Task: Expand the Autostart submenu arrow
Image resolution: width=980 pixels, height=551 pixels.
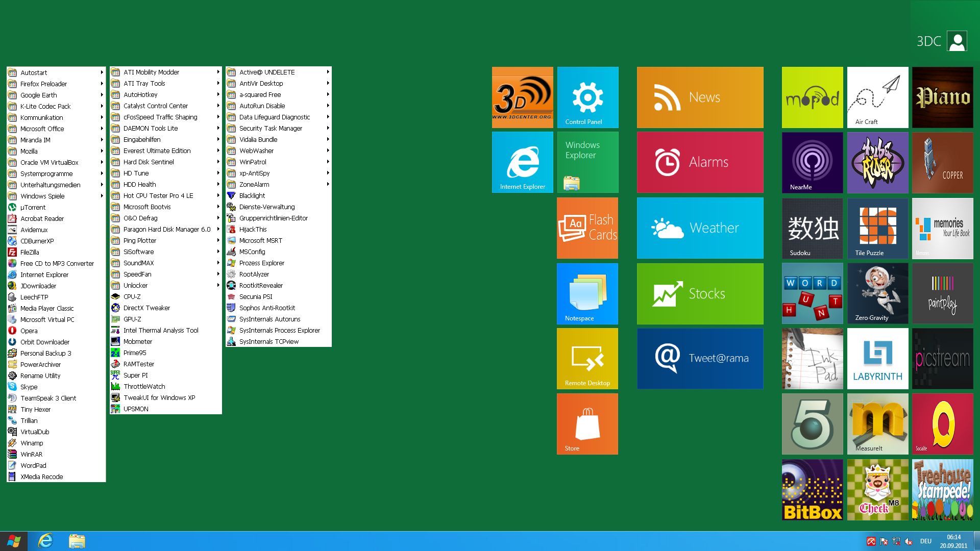Action: (x=102, y=72)
